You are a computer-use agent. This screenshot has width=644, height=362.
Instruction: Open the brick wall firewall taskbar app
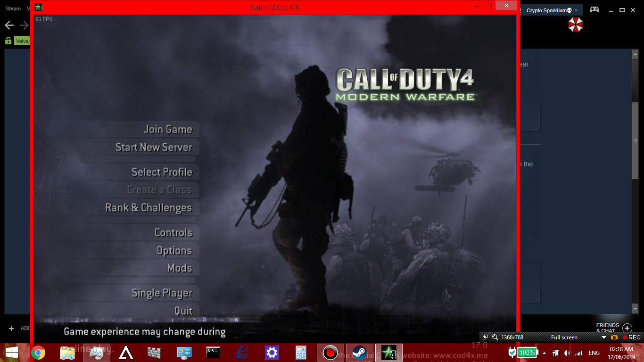pos(155,353)
